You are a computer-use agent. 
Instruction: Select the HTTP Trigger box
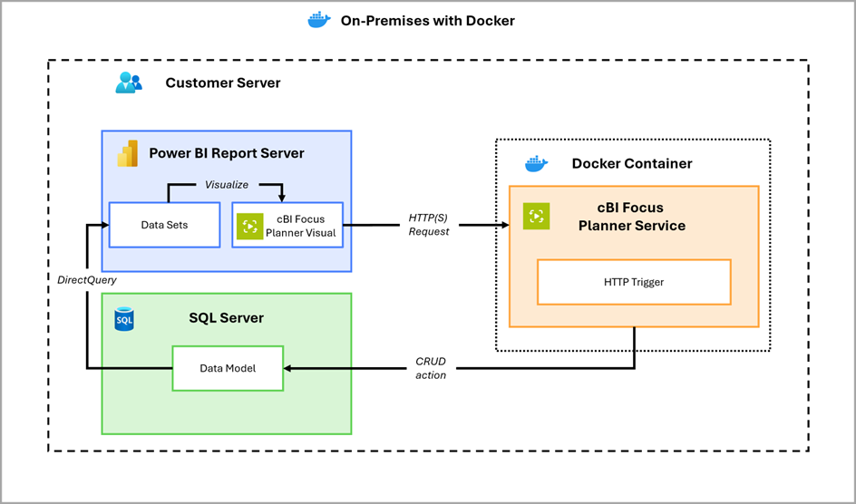634,282
